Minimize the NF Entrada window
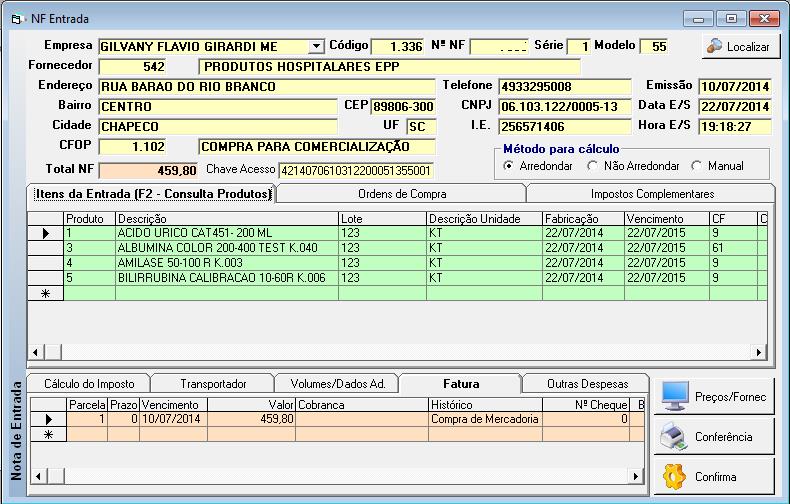790x504 pixels. [698, 19]
